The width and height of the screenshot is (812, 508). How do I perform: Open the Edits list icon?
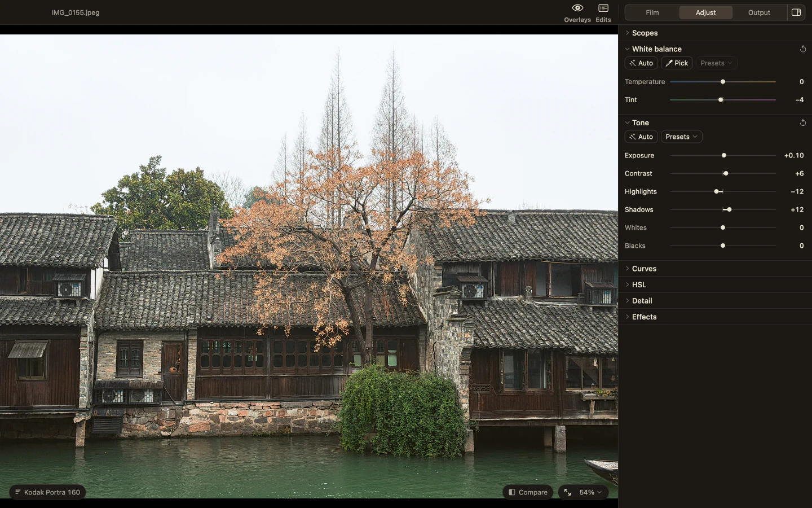pos(603,8)
